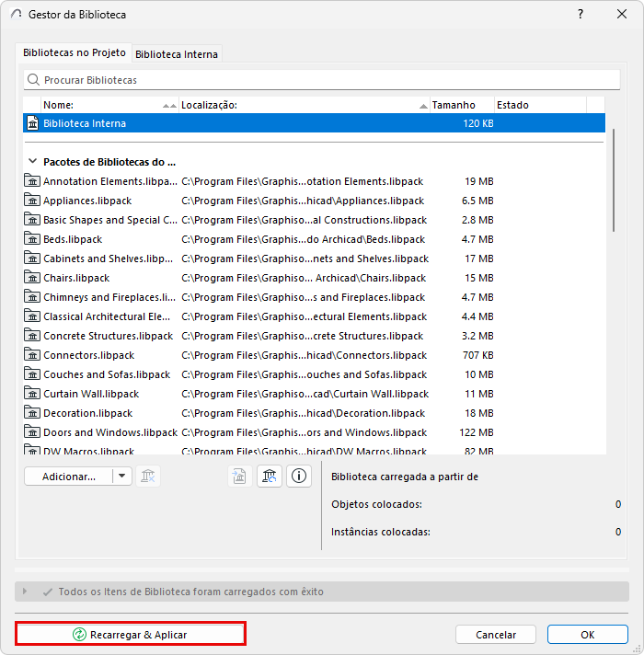This screenshot has height=655, width=644.
Task: Click the 707 KB size value
Action: pyautogui.click(x=478, y=355)
